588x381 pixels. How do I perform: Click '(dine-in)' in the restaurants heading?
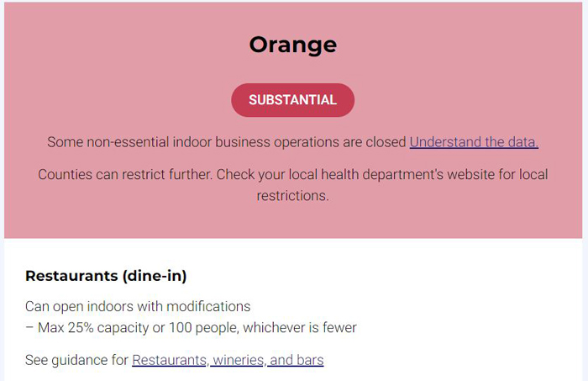(154, 276)
